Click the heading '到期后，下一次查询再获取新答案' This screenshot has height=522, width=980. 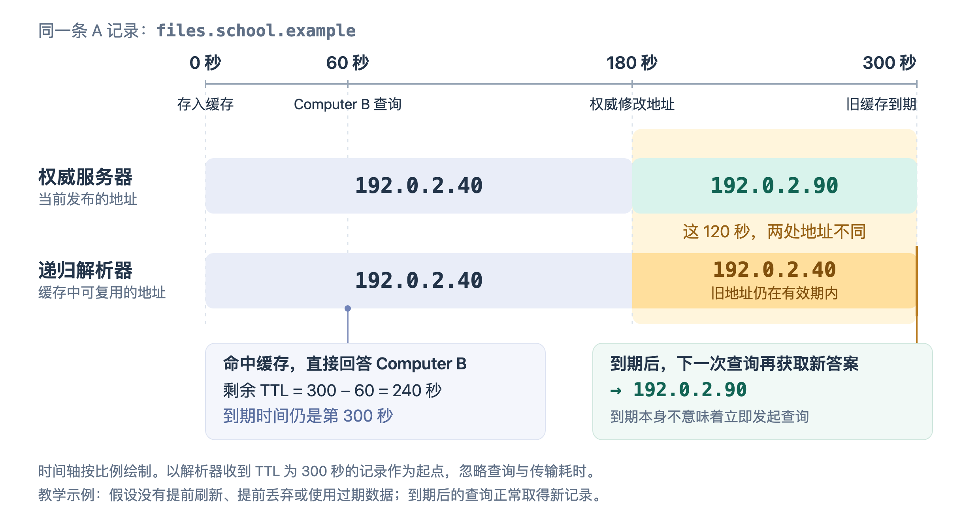735,363
